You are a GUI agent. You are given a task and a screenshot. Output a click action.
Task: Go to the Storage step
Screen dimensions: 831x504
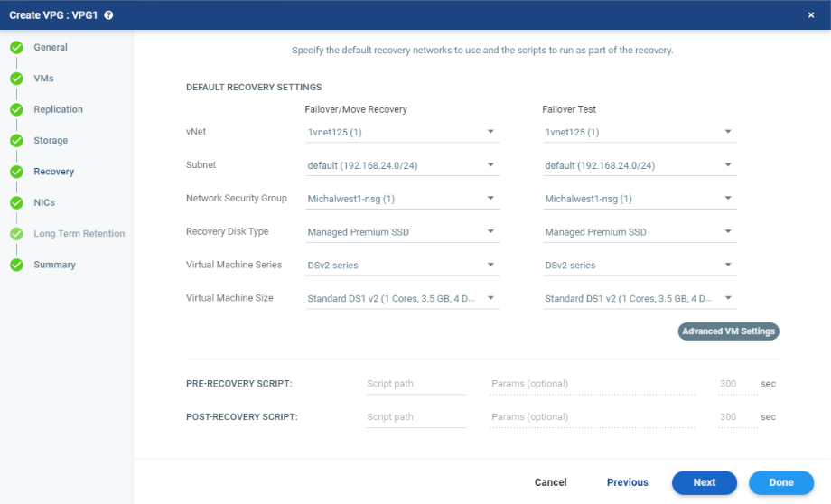[x=51, y=140]
